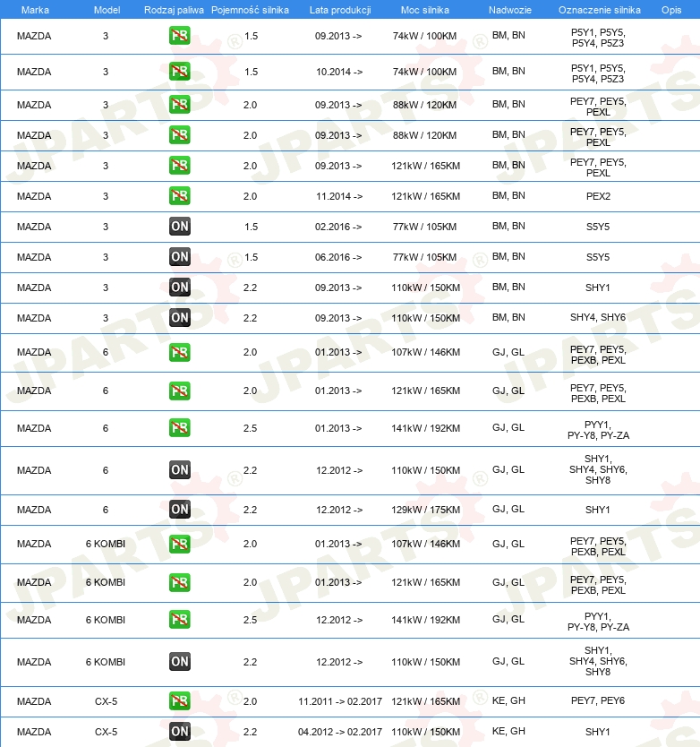This screenshot has width=700, height=747.
Task: Click ON diesel icon in Mazda 3 06.2016 row
Action: [x=180, y=257]
